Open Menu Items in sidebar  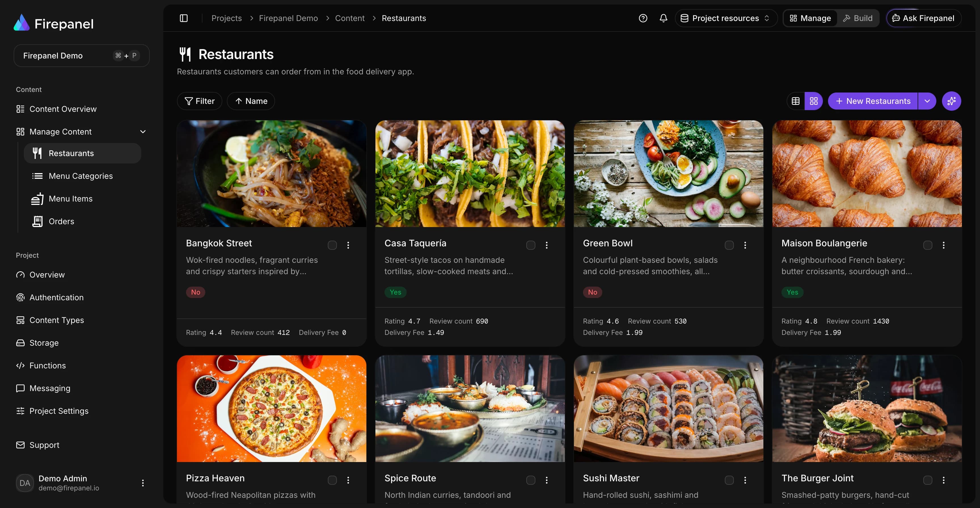[x=83, y=199]
